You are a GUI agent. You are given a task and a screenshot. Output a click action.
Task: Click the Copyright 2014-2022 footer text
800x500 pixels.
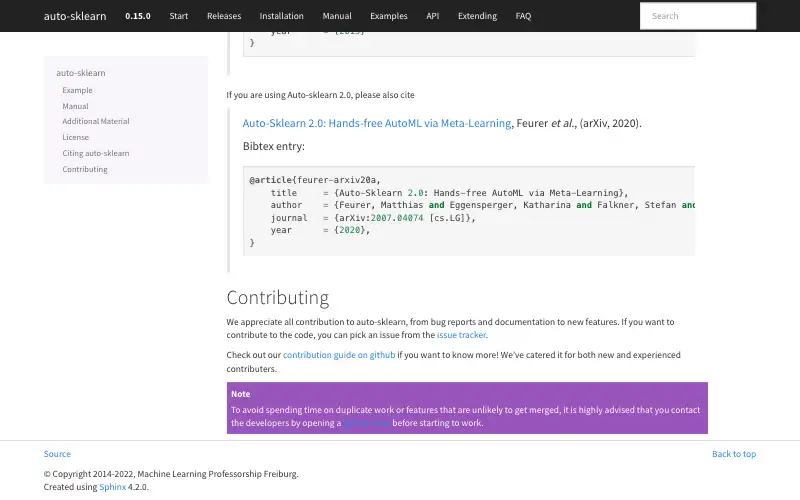171,474
